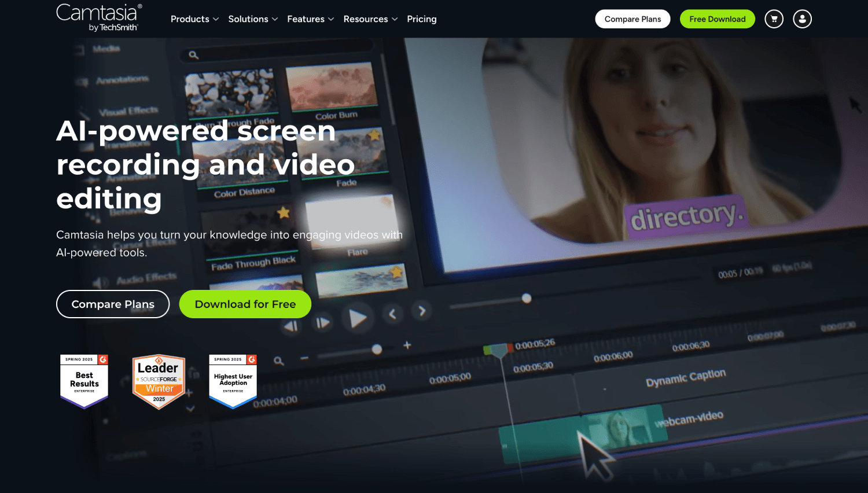Click the next arrow in playback controls

click(422, 311)
